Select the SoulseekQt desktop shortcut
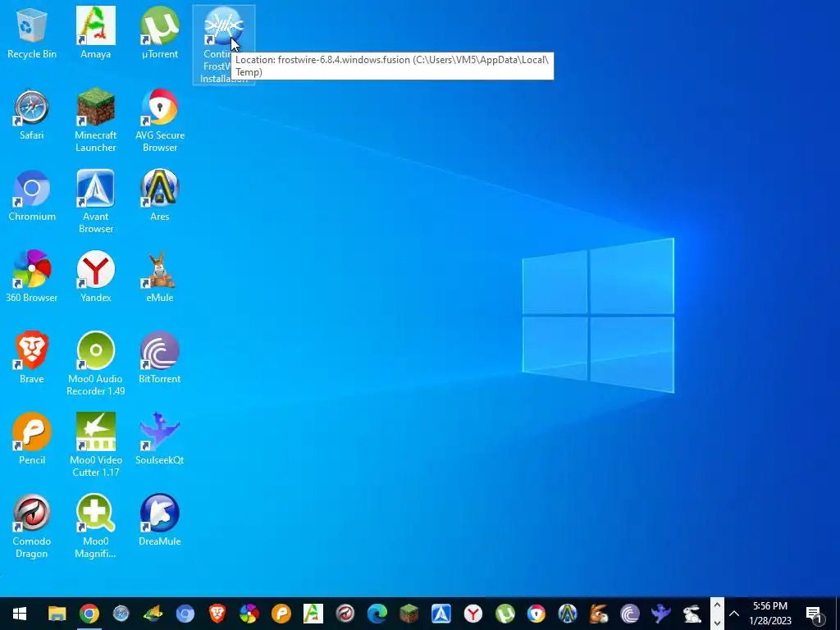The height and width of the screenshot is (630, 840). click(160, 440)
